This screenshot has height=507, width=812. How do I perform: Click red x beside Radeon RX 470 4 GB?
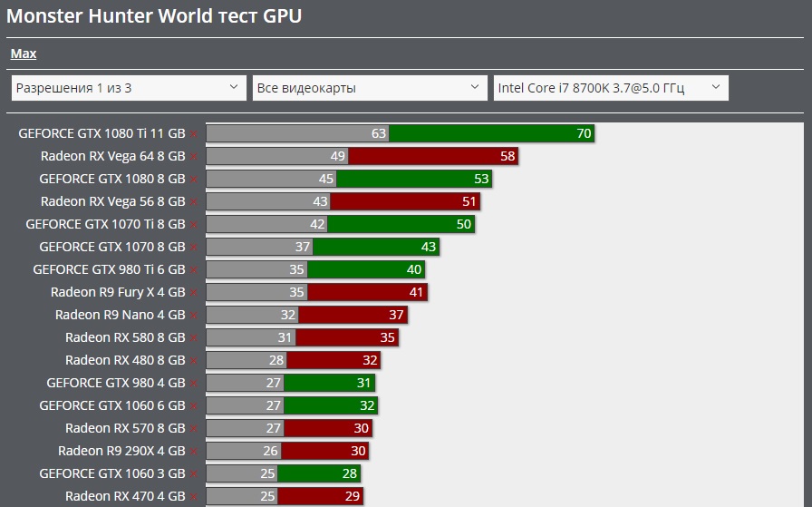[x=194, y=497]
